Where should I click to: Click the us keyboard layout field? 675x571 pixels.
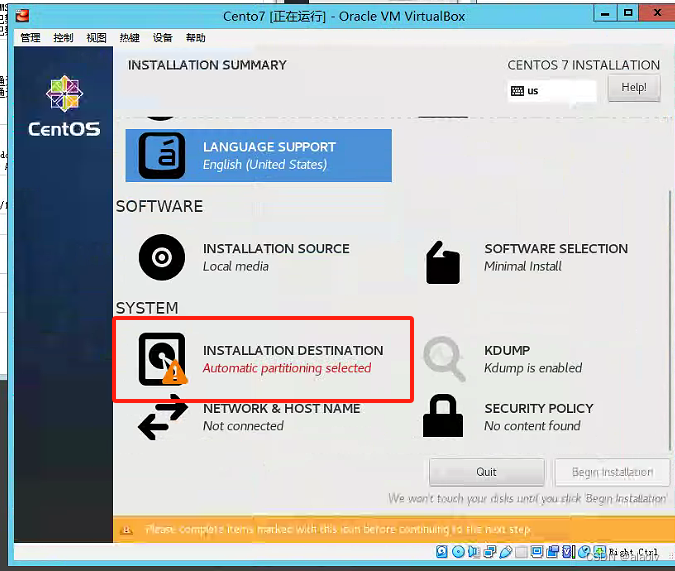point(552,91)
